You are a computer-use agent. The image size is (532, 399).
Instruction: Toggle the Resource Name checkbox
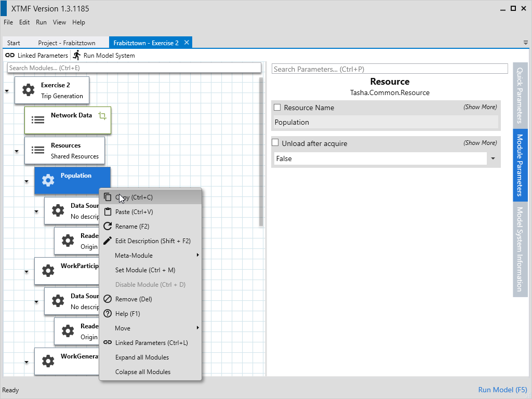pos(277,108)
